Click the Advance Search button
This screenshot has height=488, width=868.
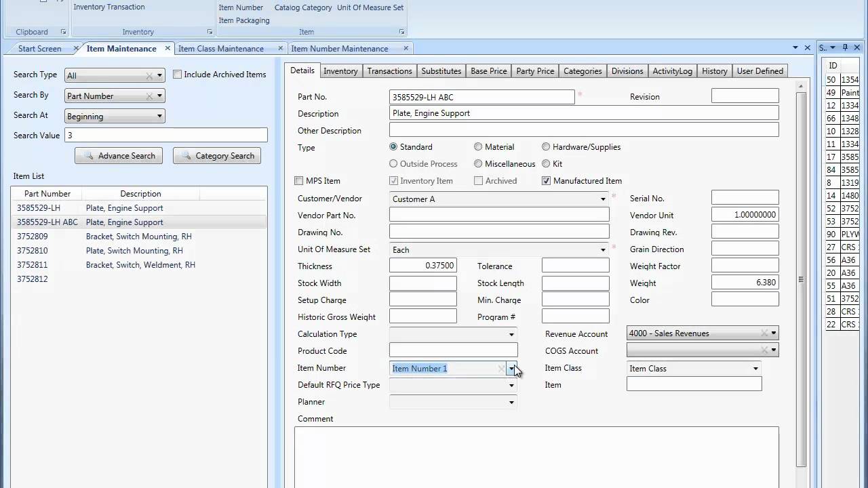pos(119,156)
